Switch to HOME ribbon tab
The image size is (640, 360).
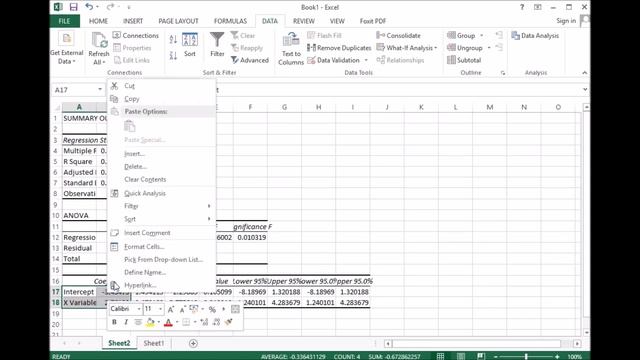point(98,21)
